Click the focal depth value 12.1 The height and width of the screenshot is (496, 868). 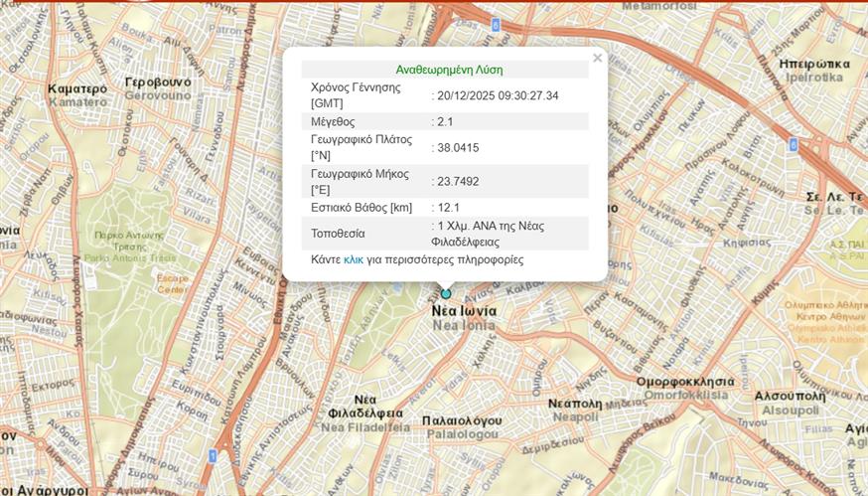(x=447, y=208)
